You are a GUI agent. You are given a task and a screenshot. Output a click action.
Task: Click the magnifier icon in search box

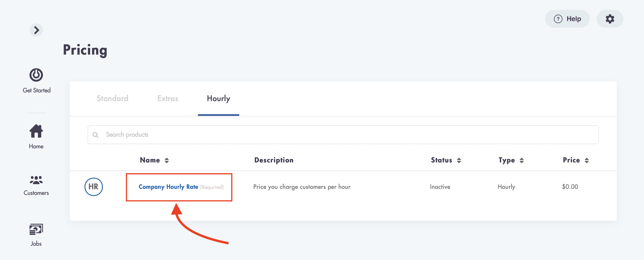(95, 135)
